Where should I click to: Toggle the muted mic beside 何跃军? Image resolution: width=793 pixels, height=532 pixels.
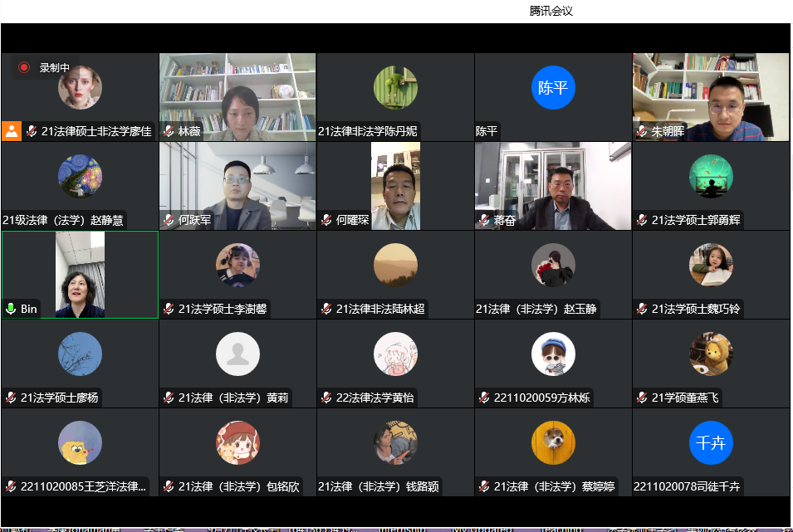click(x=169, y=220)
